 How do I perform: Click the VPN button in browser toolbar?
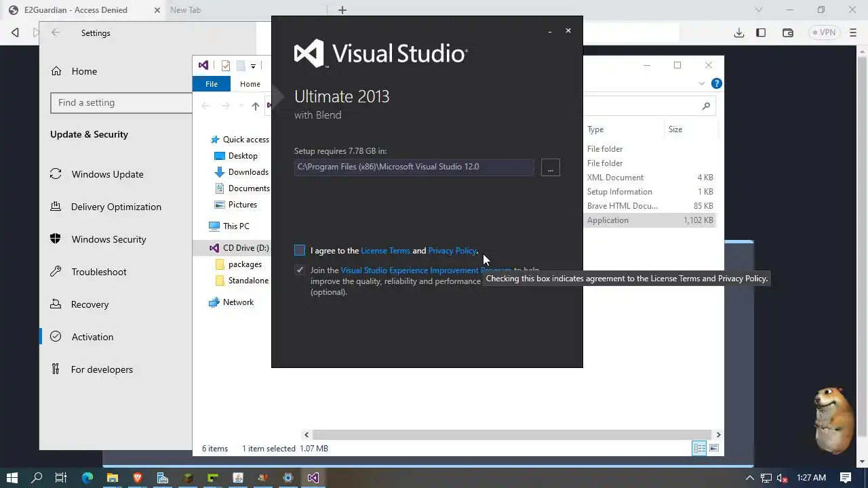click(825, 33)
